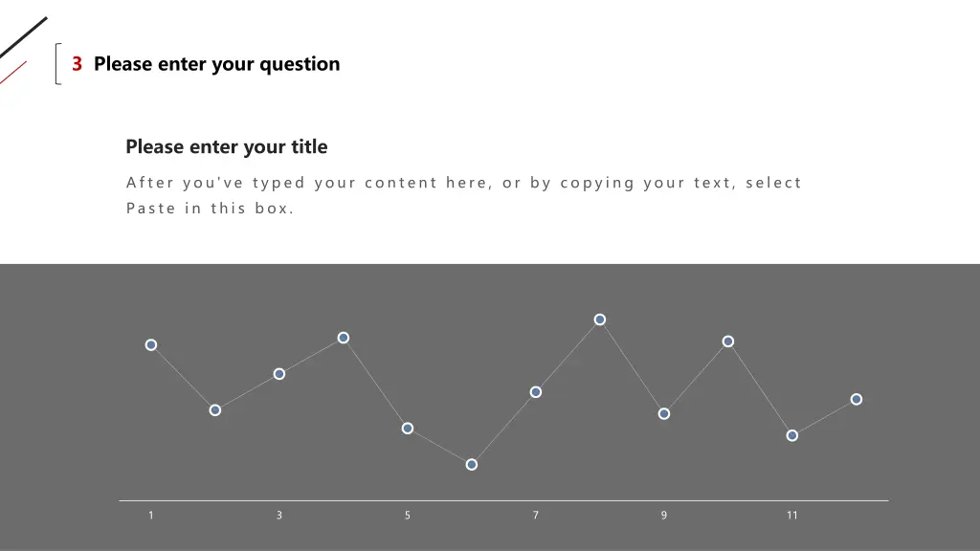Screen dimensions: 980x551
Task: Select the axis label 11
Action: pyautogui.click(x=791, y=516)
